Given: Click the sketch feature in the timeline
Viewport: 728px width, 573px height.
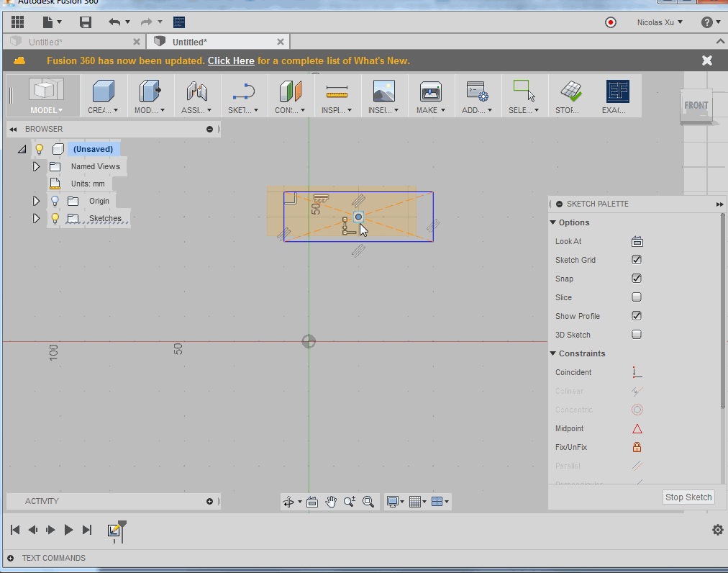Looking at the screenshot, I should pyautogui.click(x=114, y=531).
